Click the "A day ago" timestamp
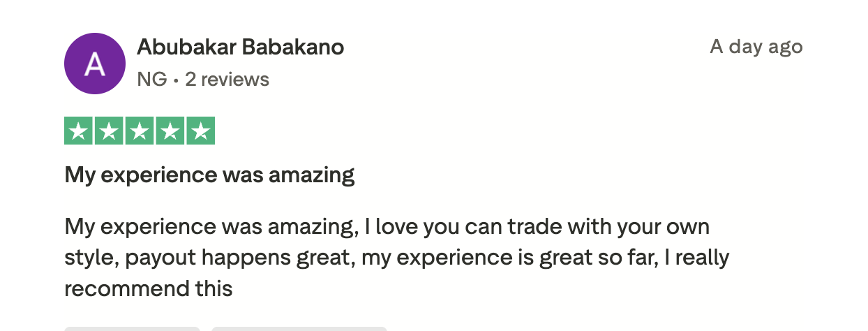The image size is (868, 331). (756, 47)
